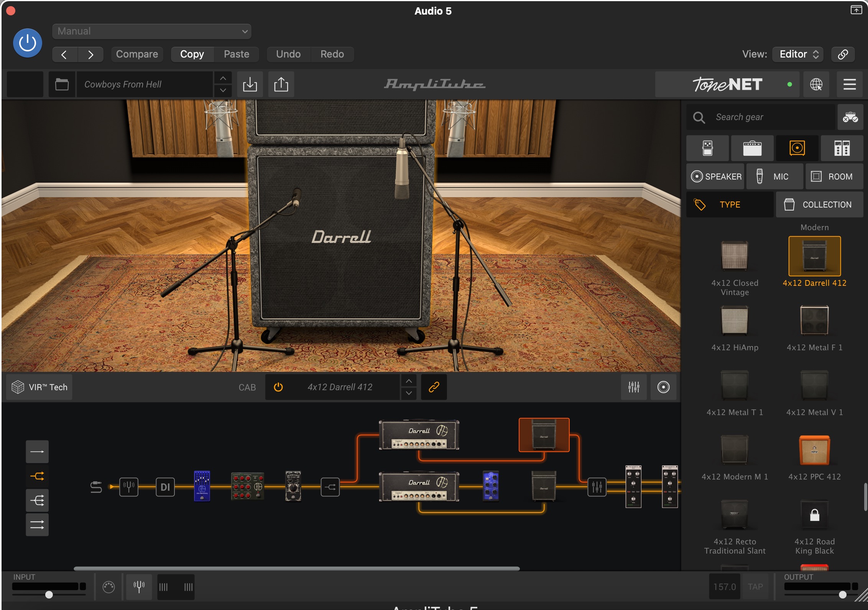Click the globe ToneNET browser icon
The width and height of the screenshot is (868, 610).
(816, 84)
